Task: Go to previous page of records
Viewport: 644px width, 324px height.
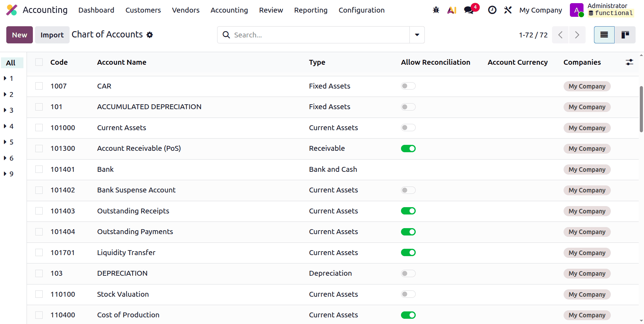Action: tap(560, 35)
